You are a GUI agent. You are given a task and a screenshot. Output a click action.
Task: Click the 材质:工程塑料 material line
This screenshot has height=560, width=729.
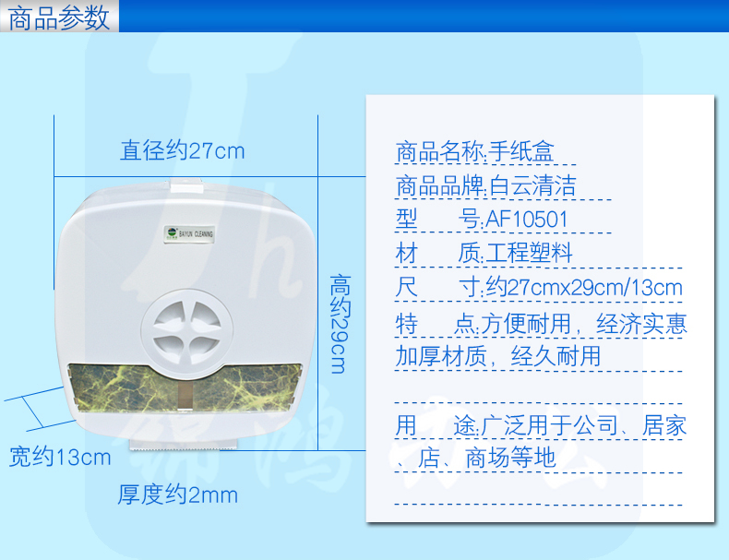pos(484,253)
